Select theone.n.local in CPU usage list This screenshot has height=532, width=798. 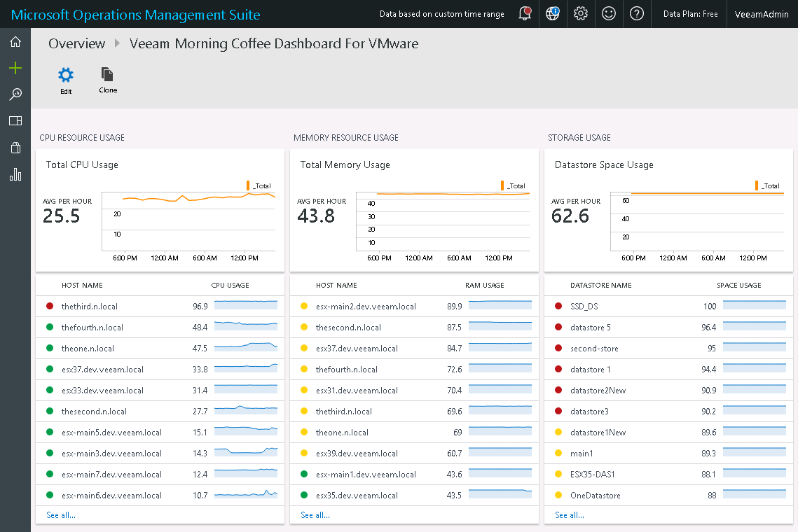160,349
